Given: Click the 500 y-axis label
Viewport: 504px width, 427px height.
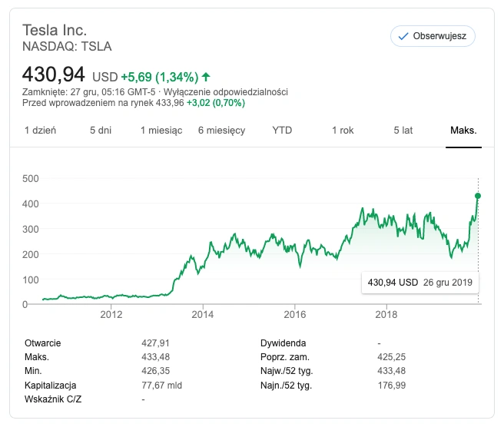Looking at the screenshot, I should pyautogui.click(x=31, y=179).
